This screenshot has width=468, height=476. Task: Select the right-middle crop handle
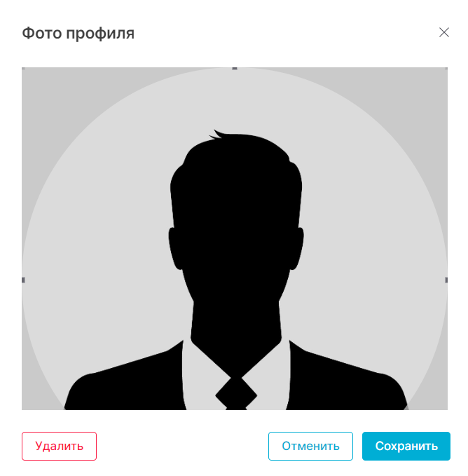tap(446, 280)
